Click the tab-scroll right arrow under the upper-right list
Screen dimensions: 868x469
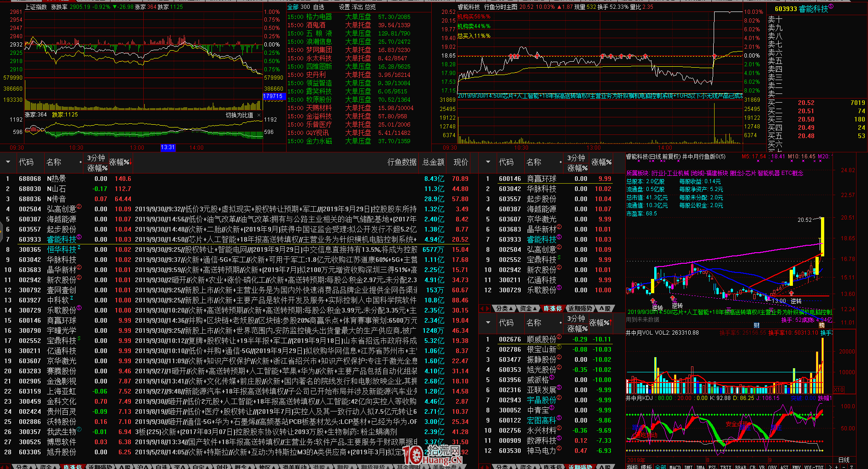pos(488,308)
